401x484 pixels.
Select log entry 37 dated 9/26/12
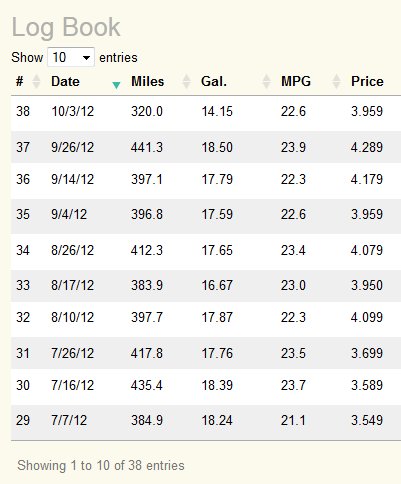tap(206, 147)
